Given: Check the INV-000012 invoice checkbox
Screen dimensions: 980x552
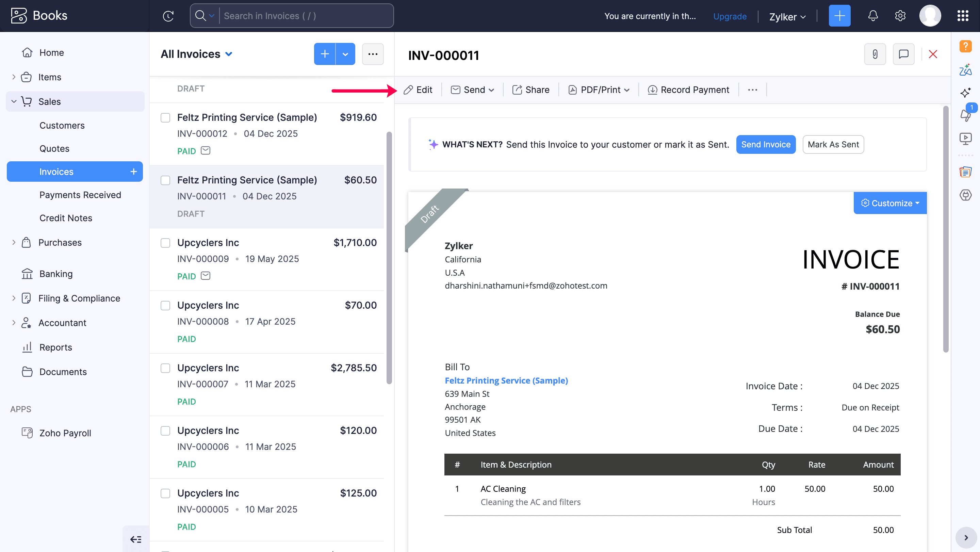Looking at the screenshot, I should point(165,118).
